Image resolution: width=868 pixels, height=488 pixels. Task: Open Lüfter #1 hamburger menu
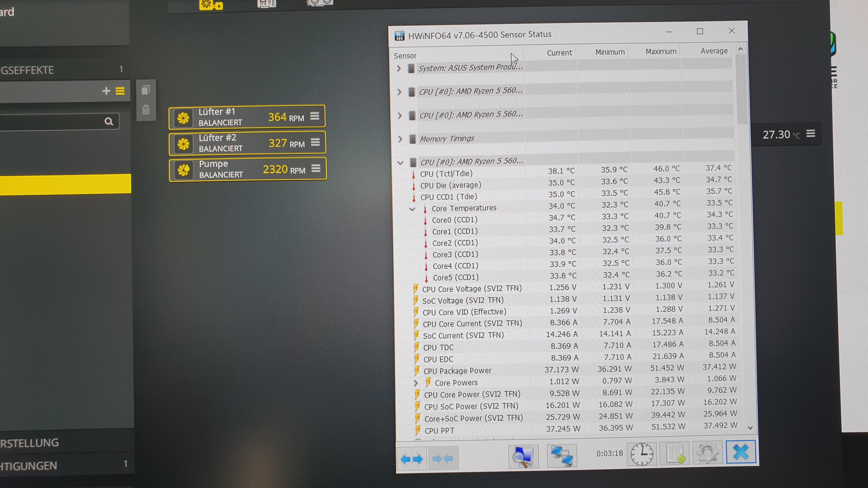[x=314, y=116]
